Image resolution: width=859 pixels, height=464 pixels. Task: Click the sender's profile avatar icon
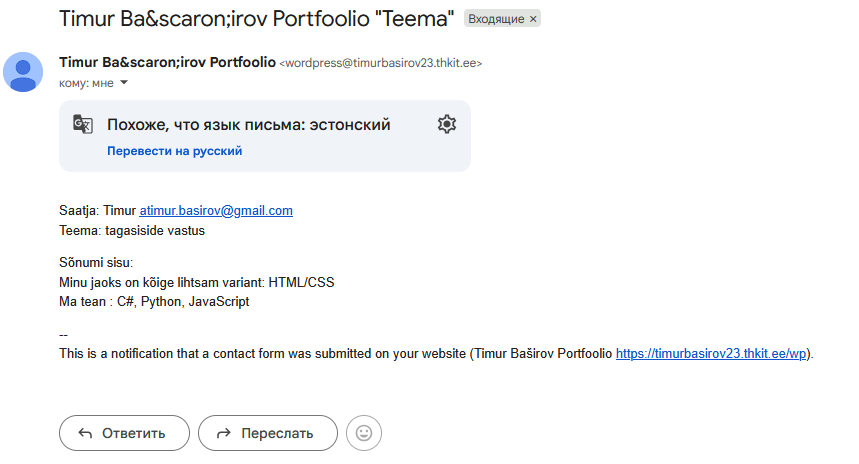[24, 72]
